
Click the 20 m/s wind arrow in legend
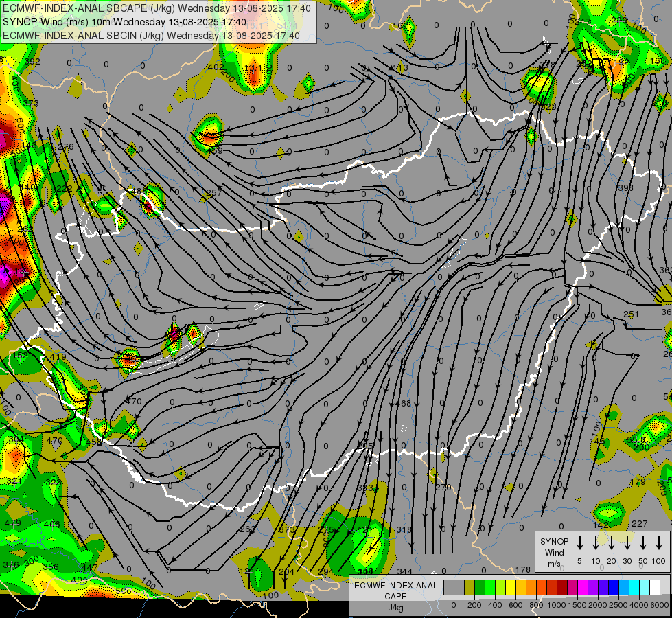point(611,543)
